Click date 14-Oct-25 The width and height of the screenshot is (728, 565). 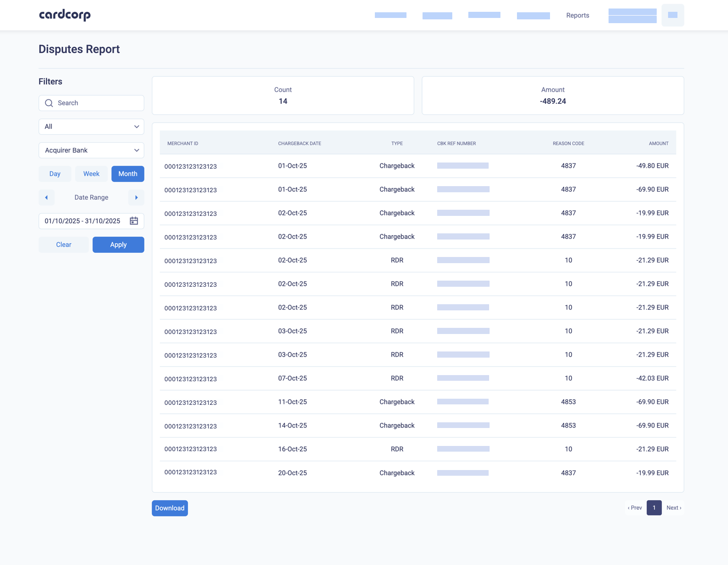point(293,426)
